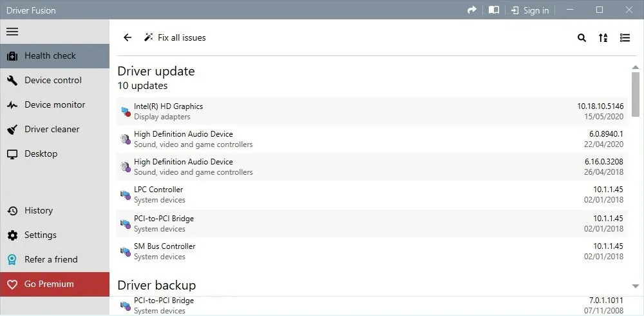This screenshot has width=644, height=316.
Task: Click Sign in in title bar
Action: tap(530, 10)
